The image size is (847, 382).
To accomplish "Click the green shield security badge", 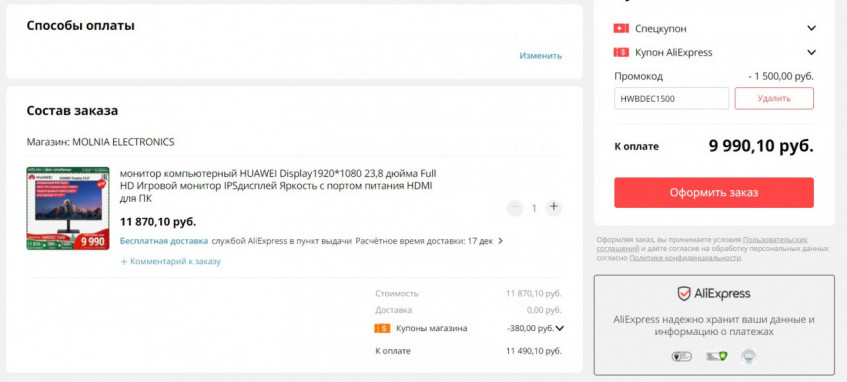I will (716, 356).
